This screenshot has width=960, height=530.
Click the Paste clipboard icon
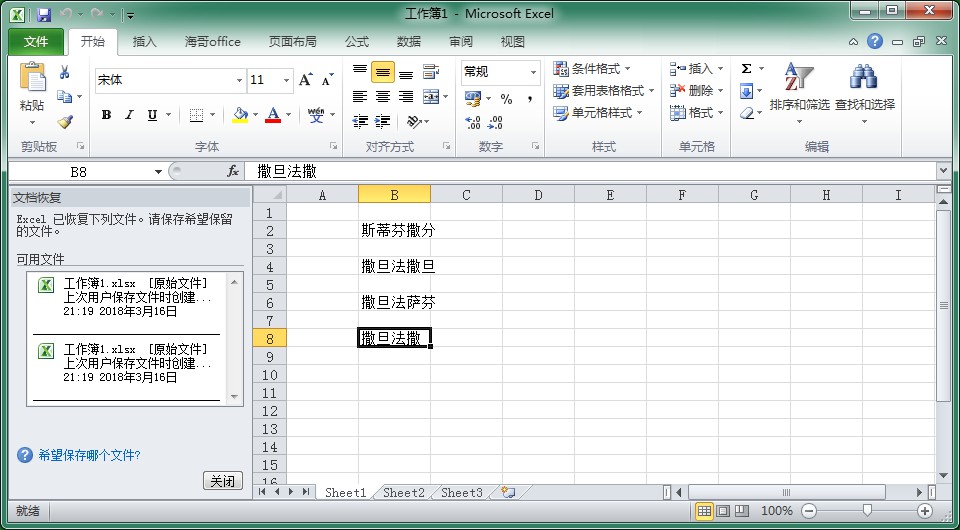coord(32,78)
